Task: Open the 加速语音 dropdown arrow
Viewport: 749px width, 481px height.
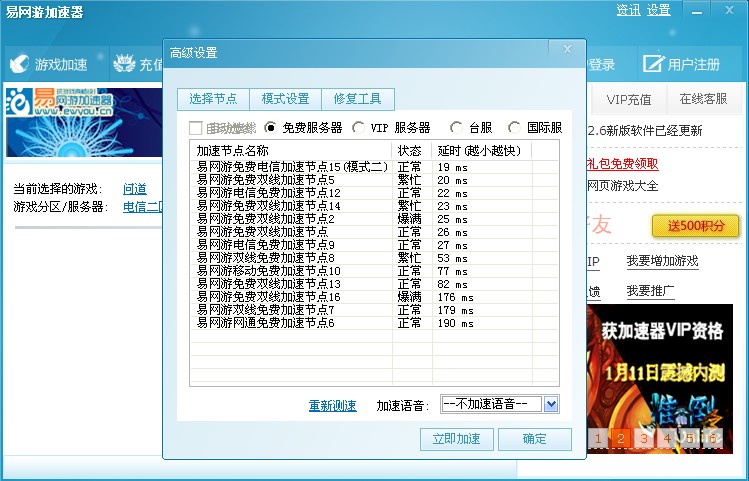Action: 551,404
